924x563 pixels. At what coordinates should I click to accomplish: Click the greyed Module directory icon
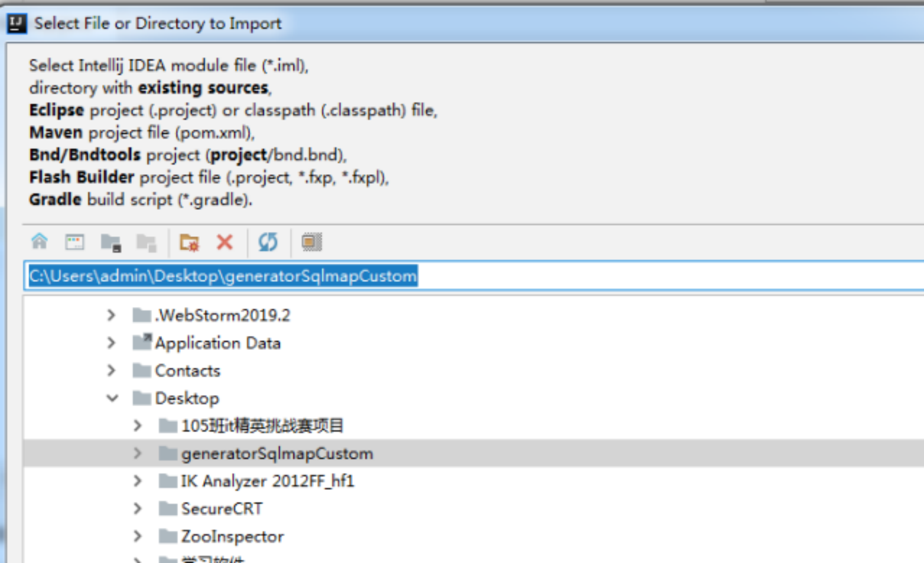coord(147,243)
